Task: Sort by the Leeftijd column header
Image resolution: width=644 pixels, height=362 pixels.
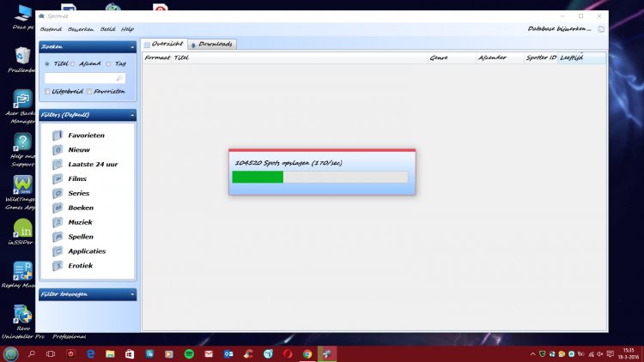Action: pos(571,57)
